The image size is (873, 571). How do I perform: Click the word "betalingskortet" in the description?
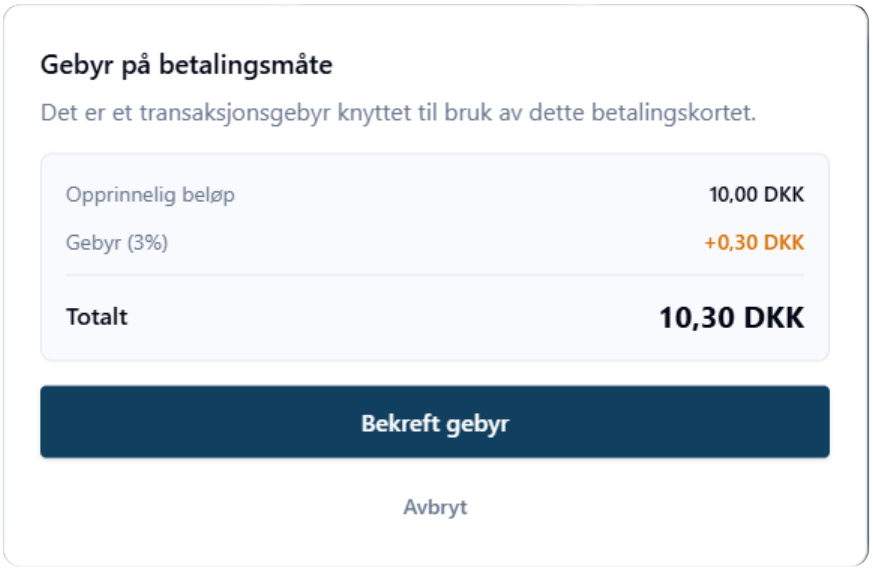pos(682,112)
